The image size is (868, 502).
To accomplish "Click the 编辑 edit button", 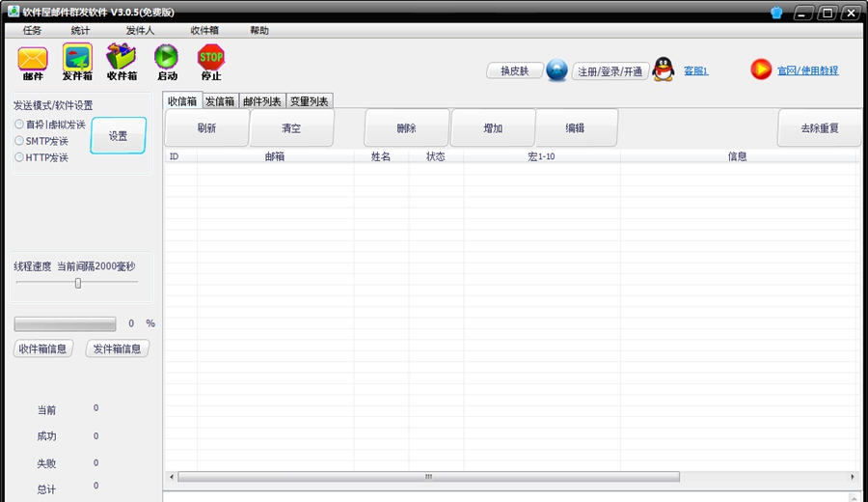I will point(575,128).
